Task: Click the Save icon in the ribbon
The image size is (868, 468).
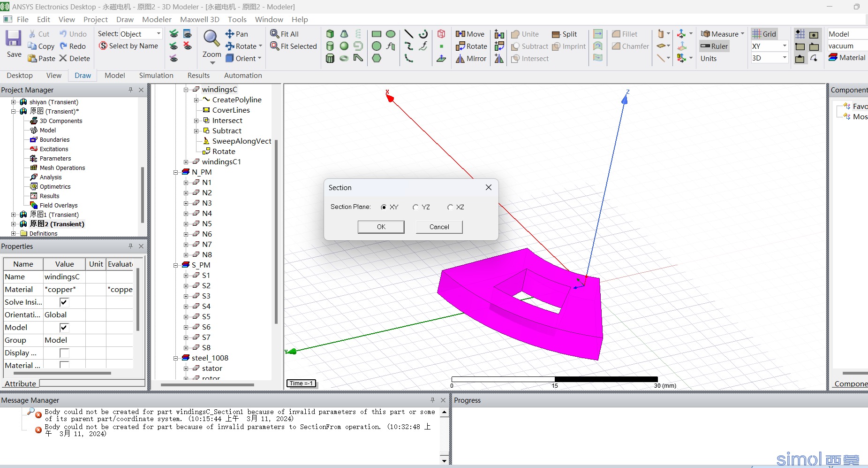Action: coord(13,38)
